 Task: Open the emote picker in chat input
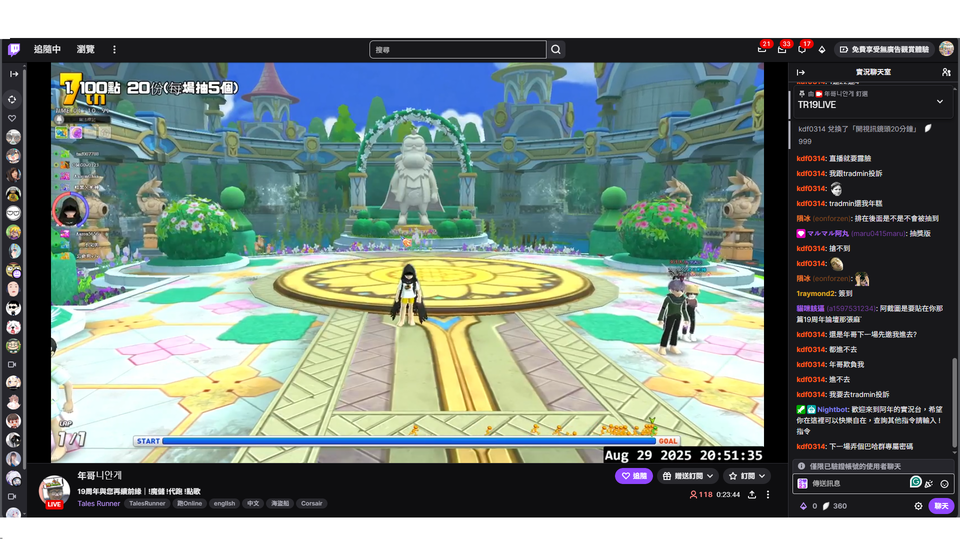944,483
